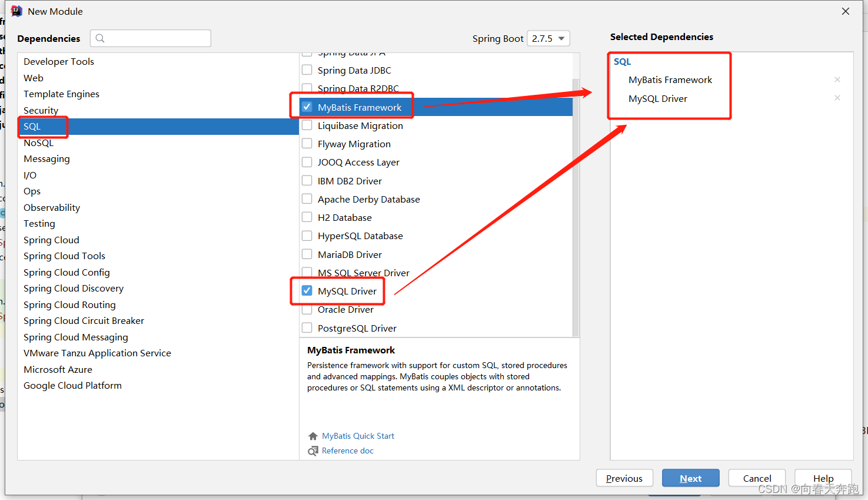Viewport: 868px width, 500px height.
Task: Enable the Apache Derby Database checkbox
Action: click(x=307, y=199)
